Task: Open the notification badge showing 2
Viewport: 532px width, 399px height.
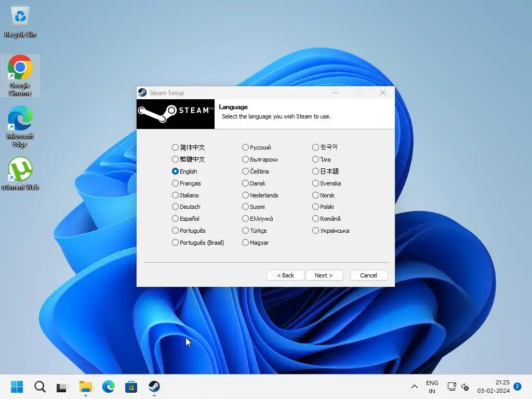Action: tap(517, 386)
